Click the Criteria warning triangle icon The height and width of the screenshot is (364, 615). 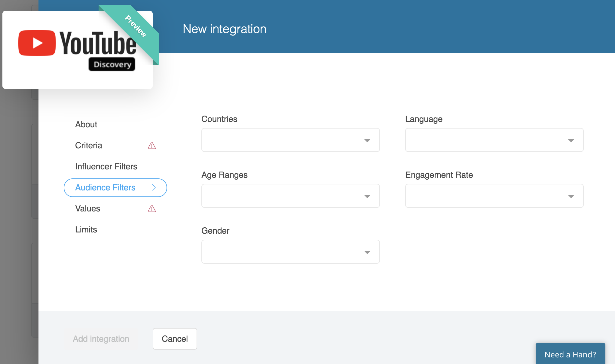click(x=152, y=146)
